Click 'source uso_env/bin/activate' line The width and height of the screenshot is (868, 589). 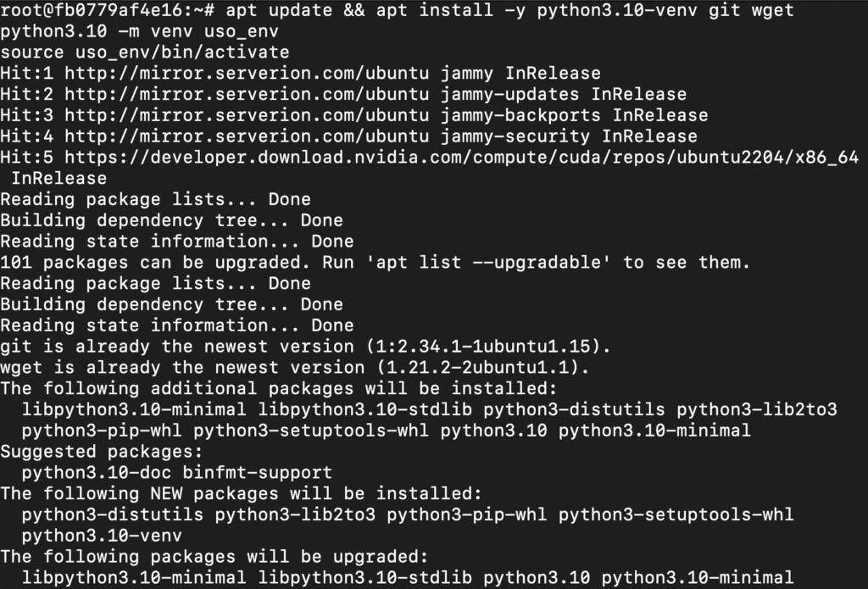click(144, 52)
